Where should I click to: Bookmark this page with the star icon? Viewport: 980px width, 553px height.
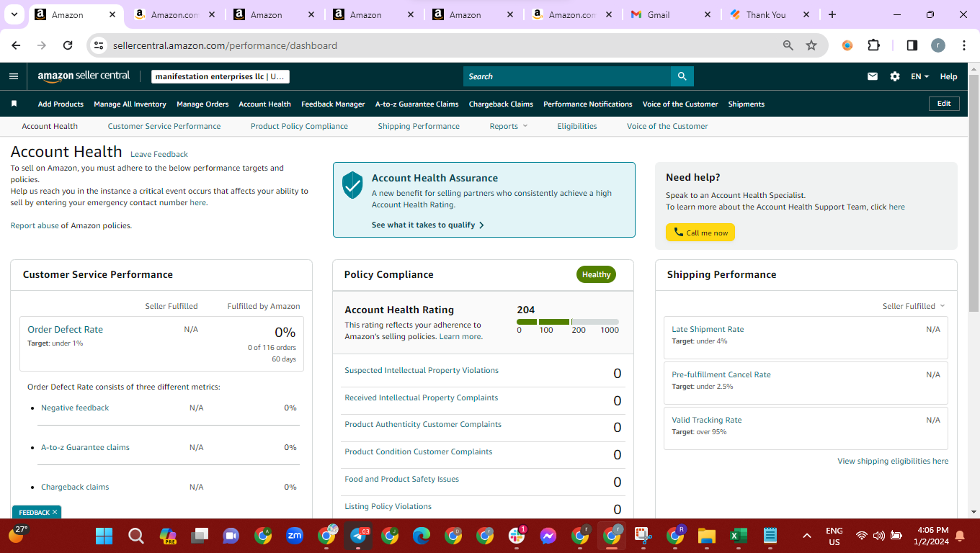pos(811,45)
